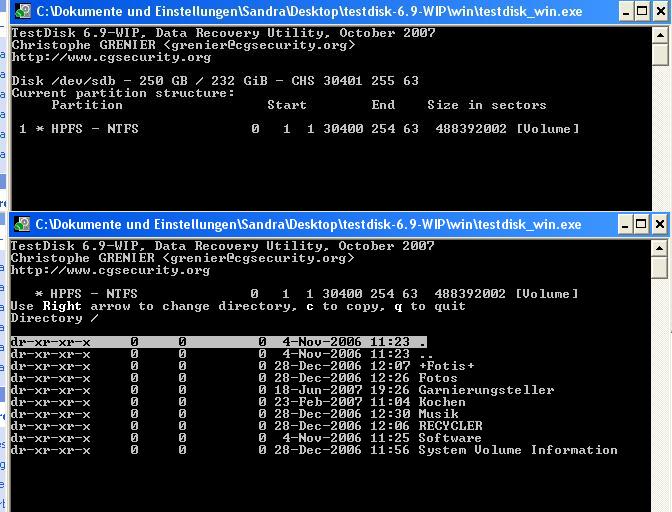Viewport: 672px width, 512px height.
Task: Select the '+Fotis+' directory entry
Action: tap(242, 366)
